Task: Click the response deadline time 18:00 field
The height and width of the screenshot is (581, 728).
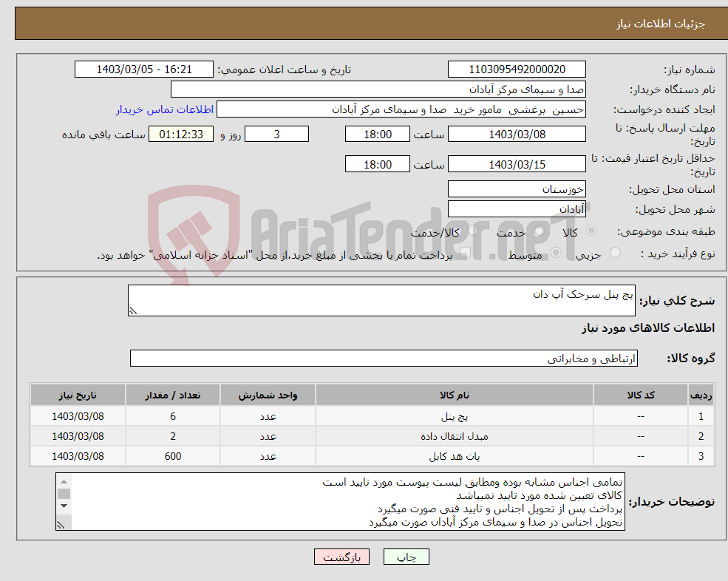Action: (x=378, y=135)
